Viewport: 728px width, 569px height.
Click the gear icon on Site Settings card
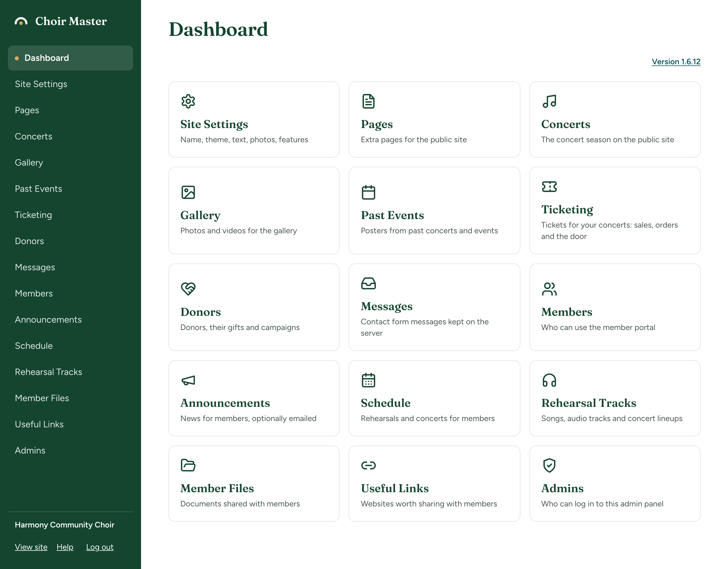click(188, 101)
